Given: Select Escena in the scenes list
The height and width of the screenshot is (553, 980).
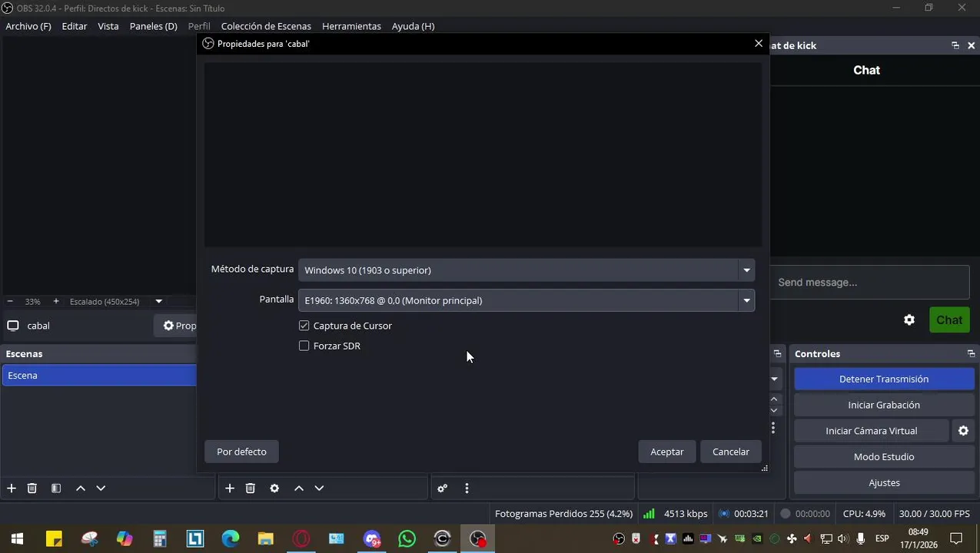Looking at the screenshot, I should (x=99, y=376).
